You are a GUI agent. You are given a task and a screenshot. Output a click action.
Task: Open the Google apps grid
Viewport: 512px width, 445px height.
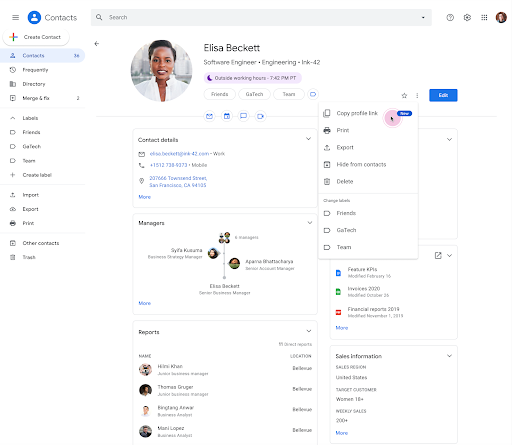(484, 17)
